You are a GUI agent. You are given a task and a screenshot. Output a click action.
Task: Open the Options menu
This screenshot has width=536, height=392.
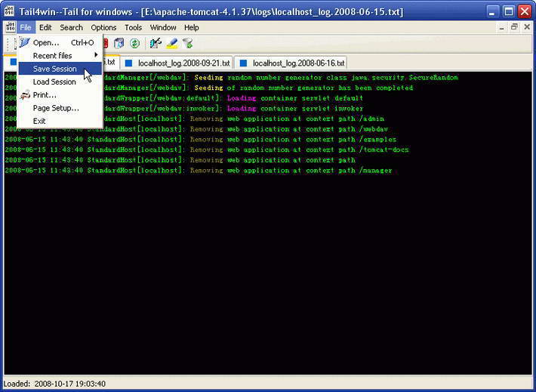(103, 27)
